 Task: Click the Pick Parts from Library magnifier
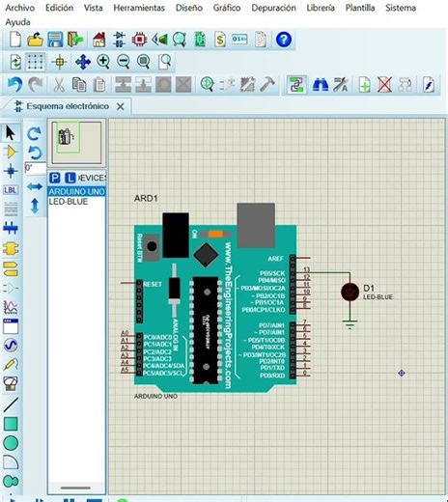click(x=208, y=84)
